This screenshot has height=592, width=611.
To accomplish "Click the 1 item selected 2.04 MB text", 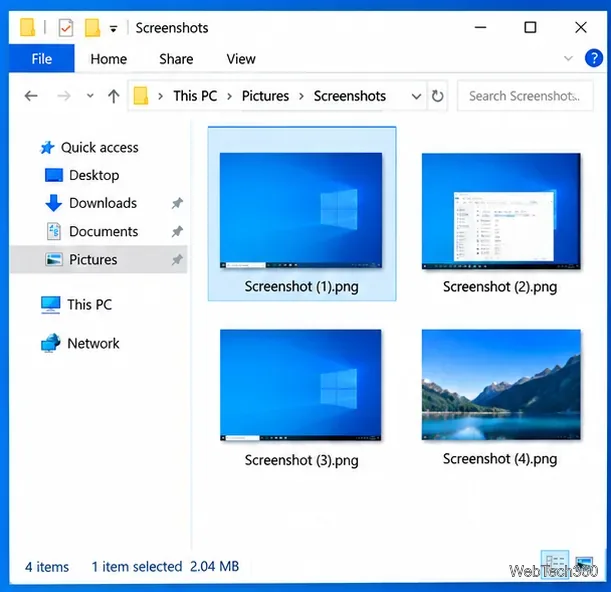I will [x=165, y=567].
